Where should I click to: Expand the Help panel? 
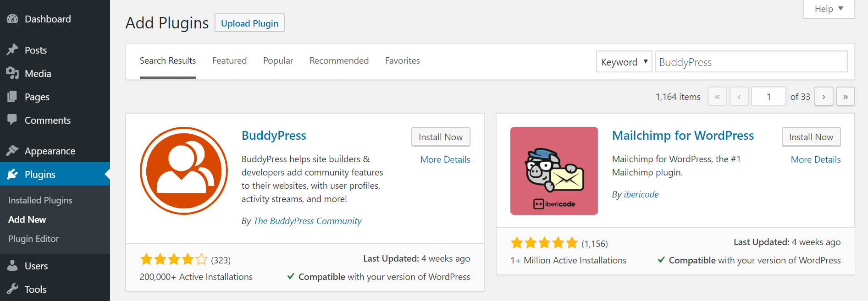(829, 9)
